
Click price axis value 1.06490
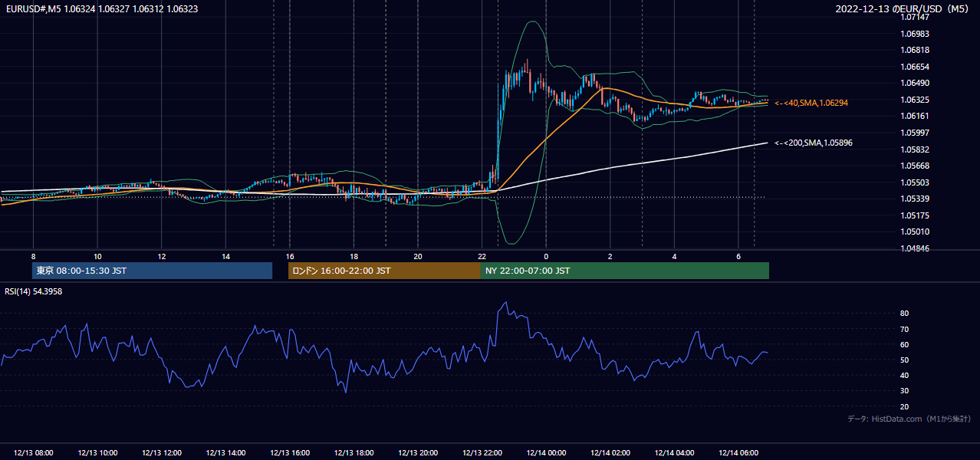click(916, 83)
